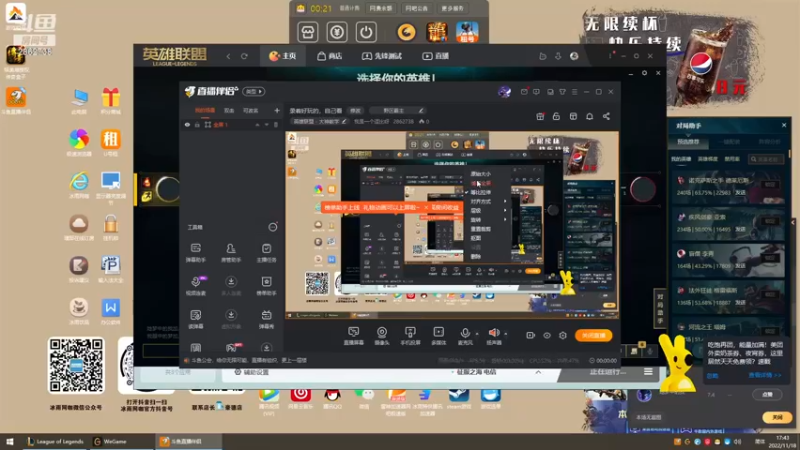Start recording with the record icon
The image size is (800, 450).
(531, 335)
